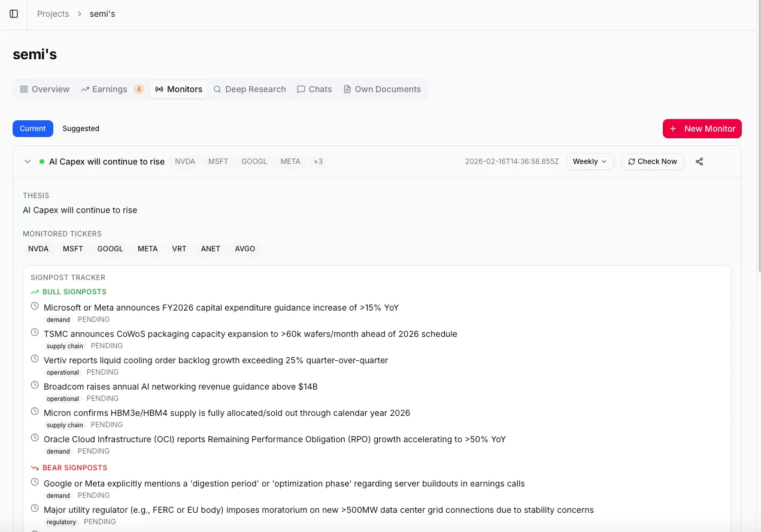Click the share icon on the AI Capex monitor

[699, 162]
